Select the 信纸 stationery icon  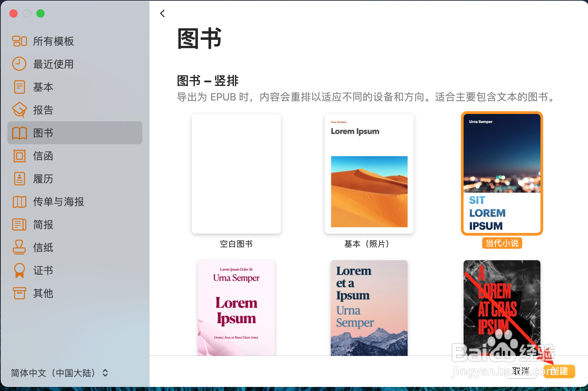pos(19,247)
